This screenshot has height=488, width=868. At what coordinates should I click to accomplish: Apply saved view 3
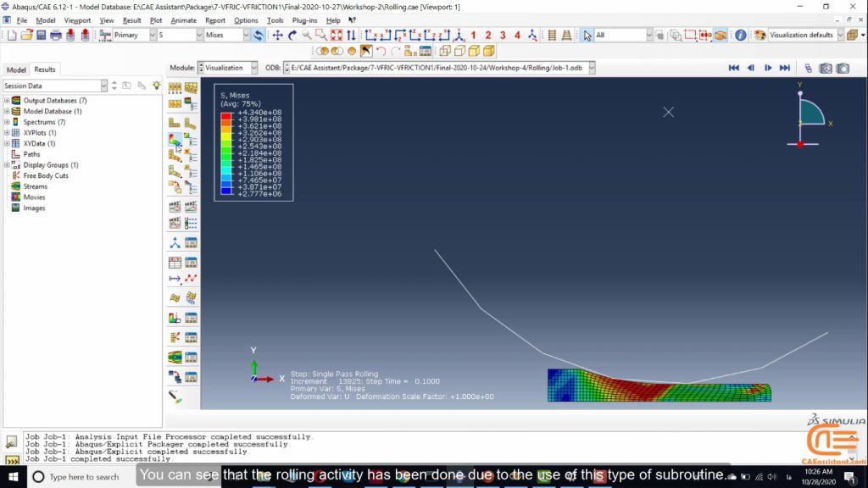[502, 36]
